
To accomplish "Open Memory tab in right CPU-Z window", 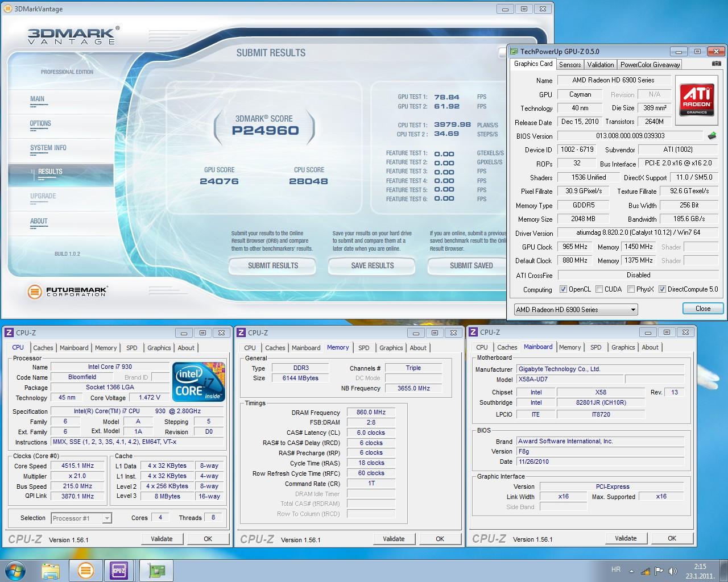I will [x=570, y=347].
